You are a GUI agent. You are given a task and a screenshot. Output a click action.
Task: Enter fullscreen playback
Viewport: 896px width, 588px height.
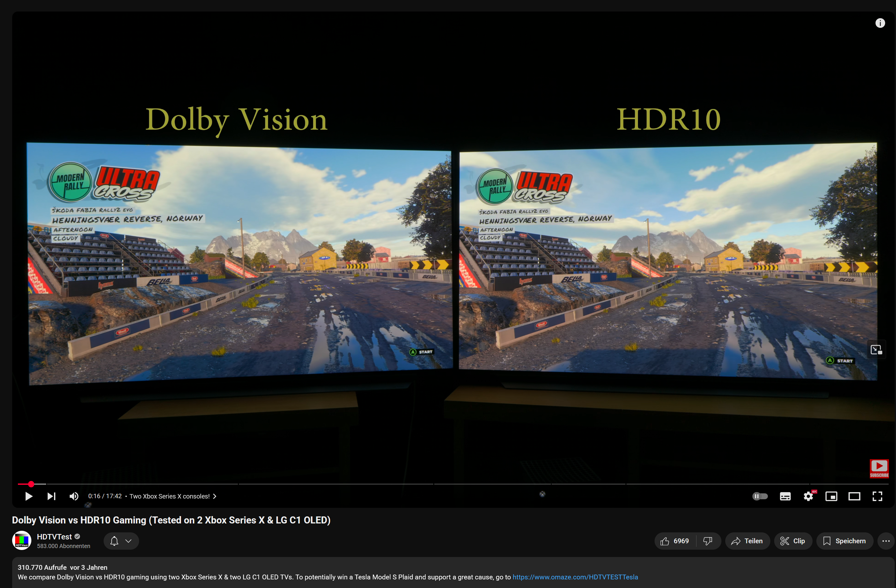coord(877,496)
